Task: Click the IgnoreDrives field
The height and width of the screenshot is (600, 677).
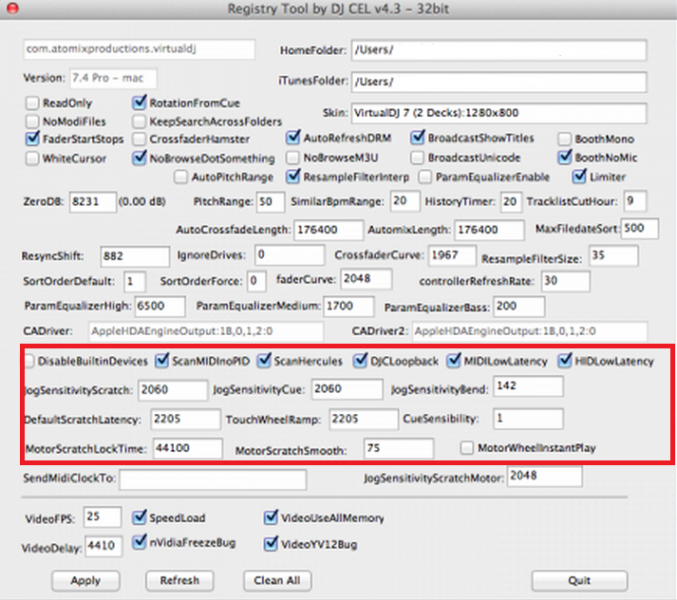Action: coord(289,255)
